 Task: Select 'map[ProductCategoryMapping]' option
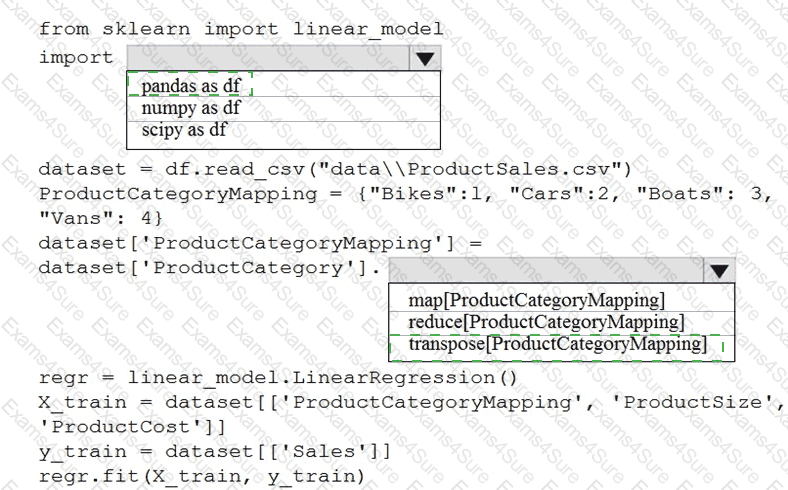pos(537,299)
